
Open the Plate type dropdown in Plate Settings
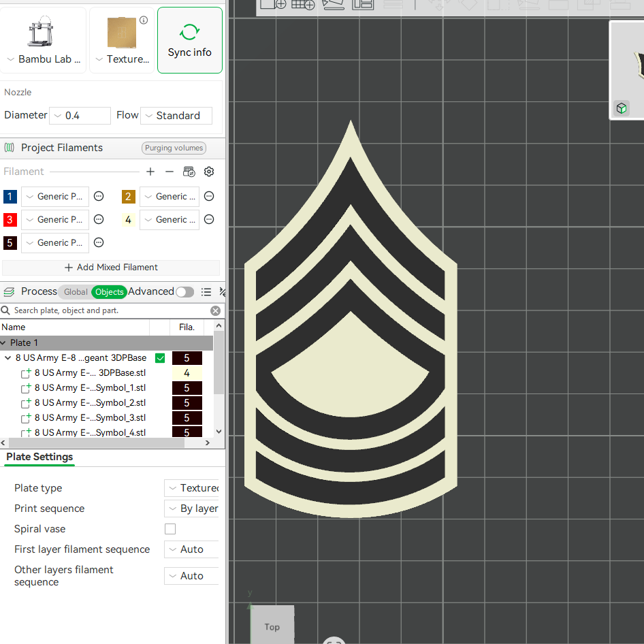point(191,488)
